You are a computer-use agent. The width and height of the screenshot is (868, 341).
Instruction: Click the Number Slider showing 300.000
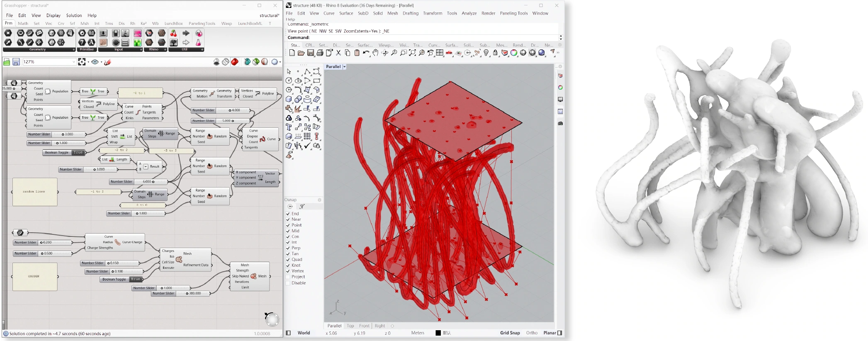point(181,293)
